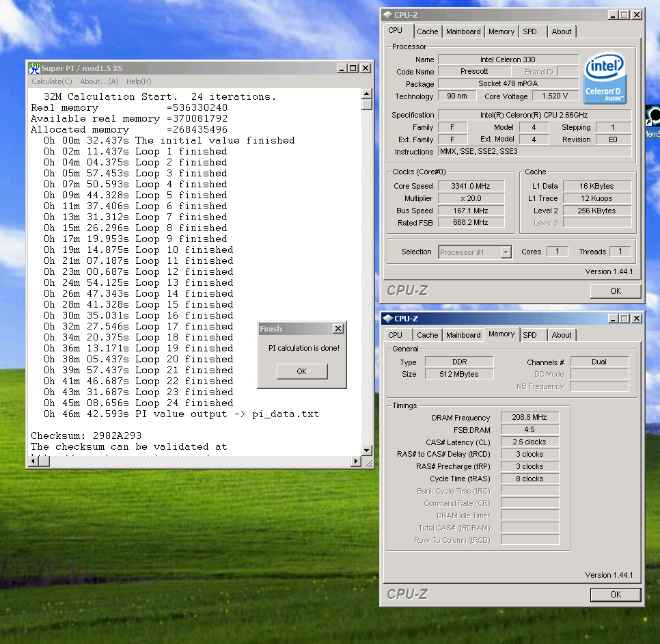The width and height of the screenshot is (660, 644).
Task: Close the Super PI window
Action: pos(366,68)
